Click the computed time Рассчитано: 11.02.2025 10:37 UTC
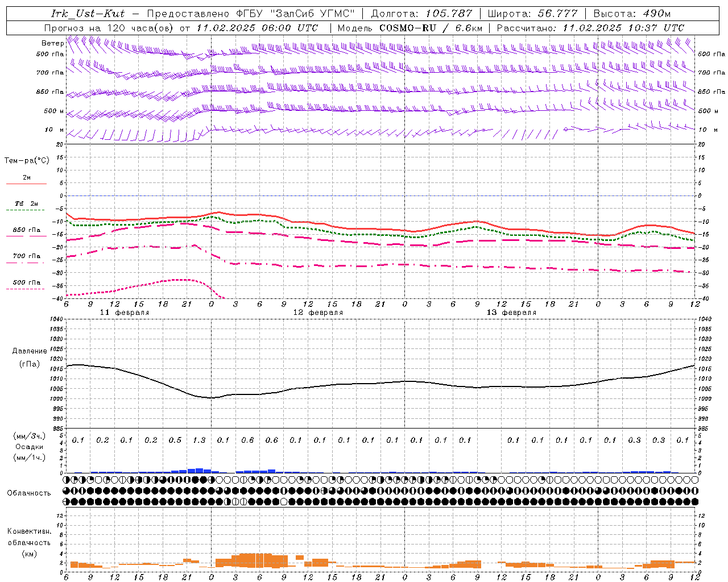728x582 pixels. 590,28
